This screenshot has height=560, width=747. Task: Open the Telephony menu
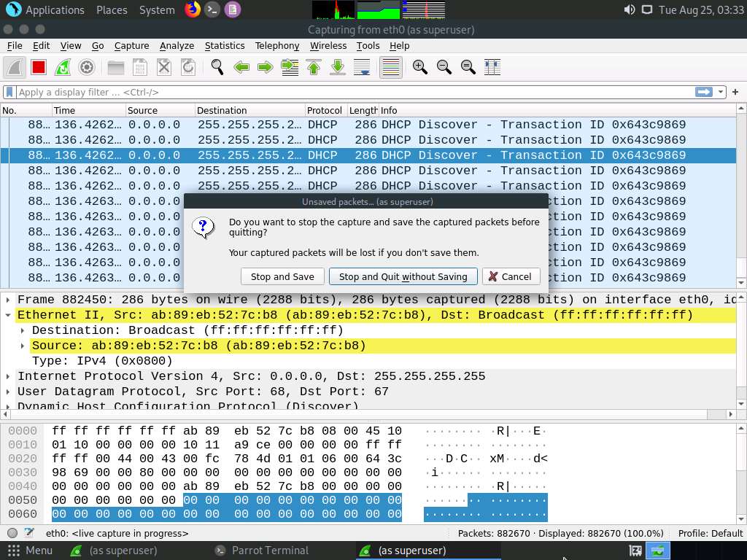click(276, 46)
